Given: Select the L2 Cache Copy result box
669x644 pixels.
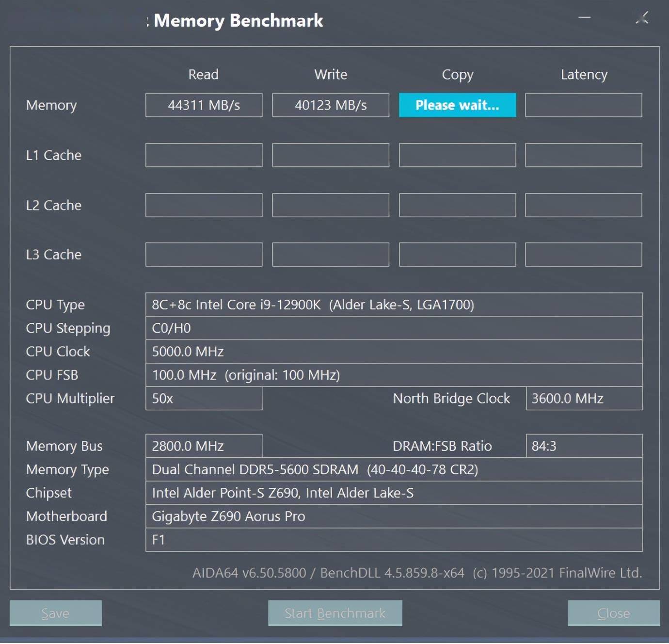Looking at the screenshot, I should tap(458, 205).
